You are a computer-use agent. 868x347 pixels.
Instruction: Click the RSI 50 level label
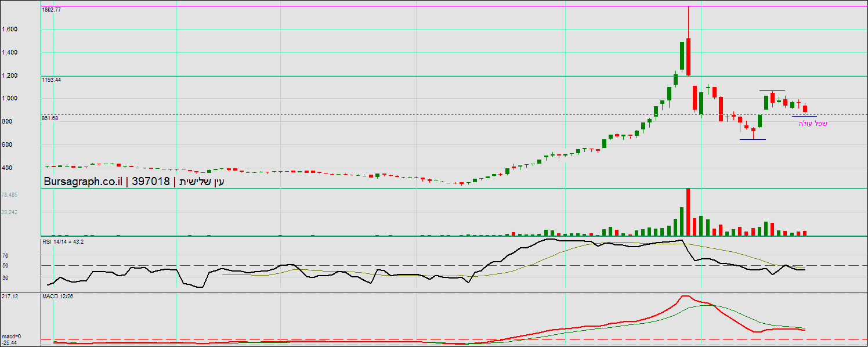click(5, 266)
